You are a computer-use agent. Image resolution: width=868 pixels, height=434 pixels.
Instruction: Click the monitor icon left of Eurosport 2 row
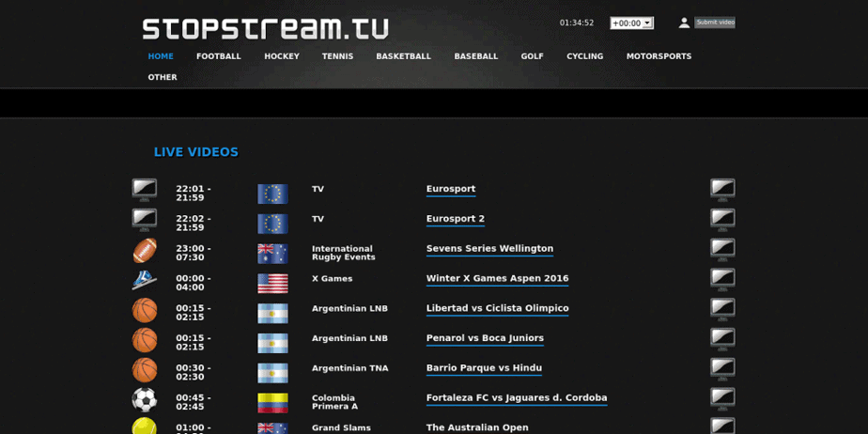(145, 220)
